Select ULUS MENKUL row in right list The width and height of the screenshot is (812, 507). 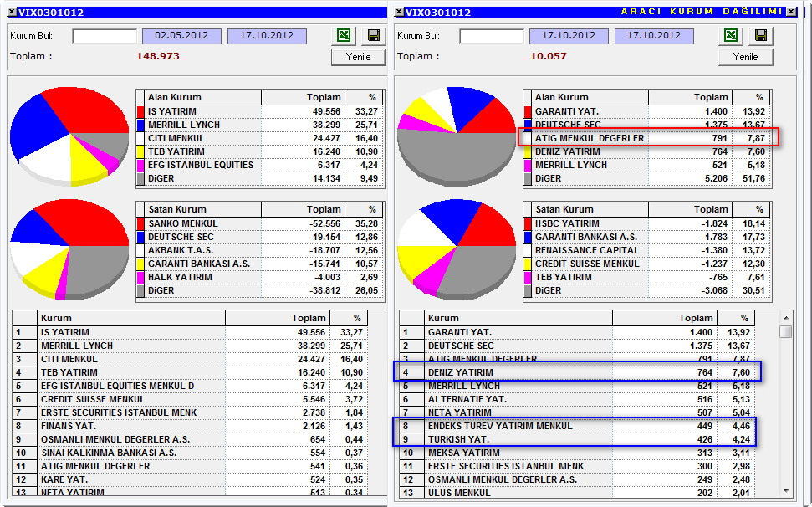click(x=577, y=493)
